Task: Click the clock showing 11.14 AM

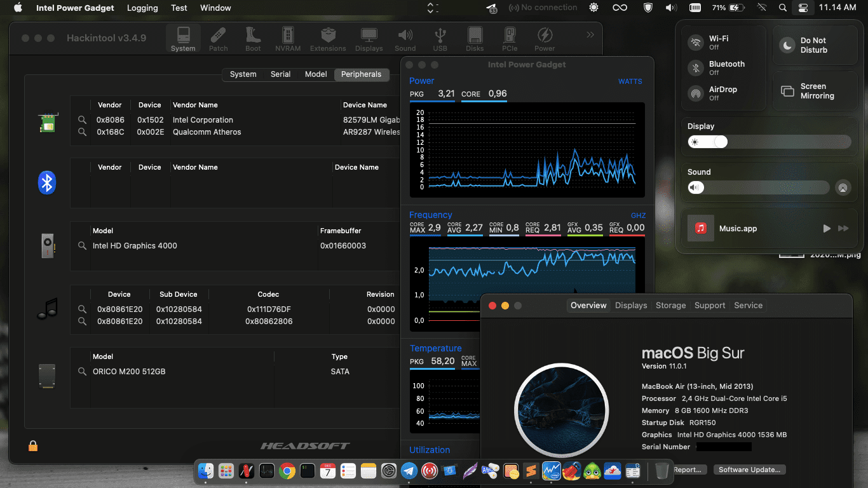Action: (x=837, y=8)
